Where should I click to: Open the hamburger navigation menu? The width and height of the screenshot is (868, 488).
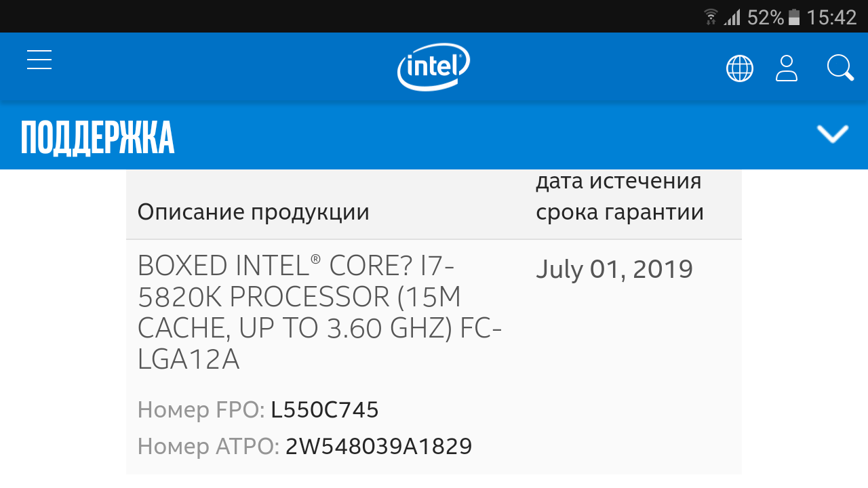[x=39, y=60]
